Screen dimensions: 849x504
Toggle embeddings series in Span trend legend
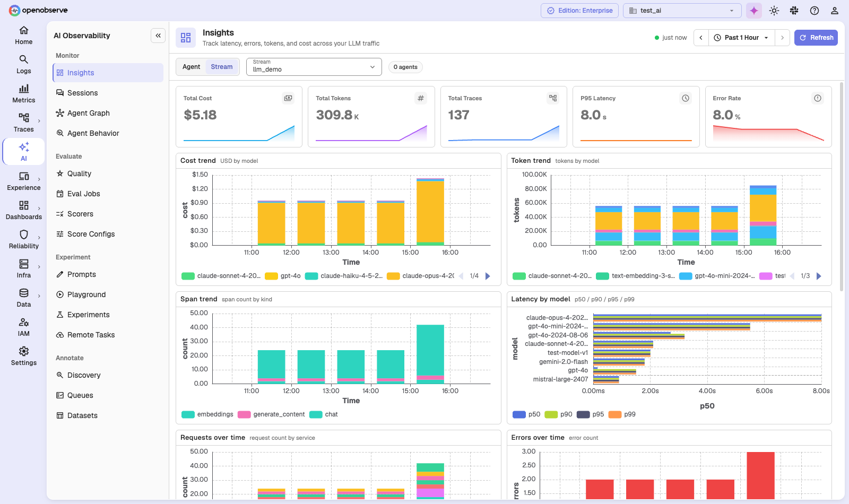207,414
